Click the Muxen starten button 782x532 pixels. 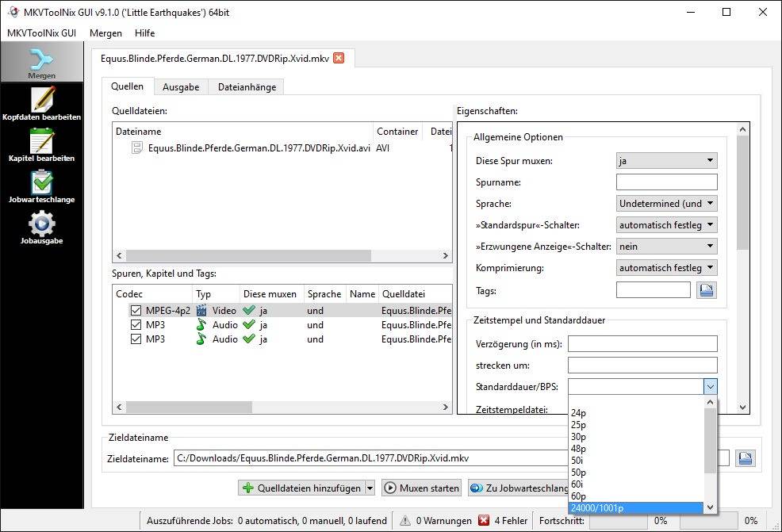pos(422,488)
